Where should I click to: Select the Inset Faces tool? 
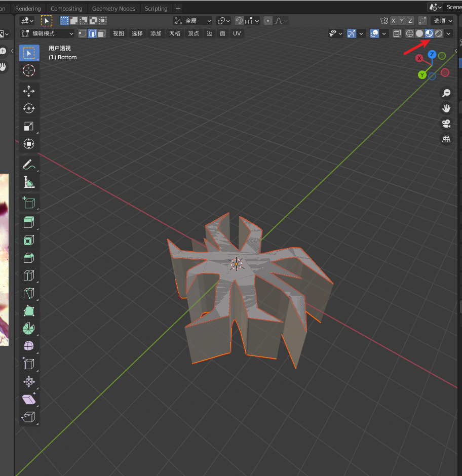[x=29, y=240]
